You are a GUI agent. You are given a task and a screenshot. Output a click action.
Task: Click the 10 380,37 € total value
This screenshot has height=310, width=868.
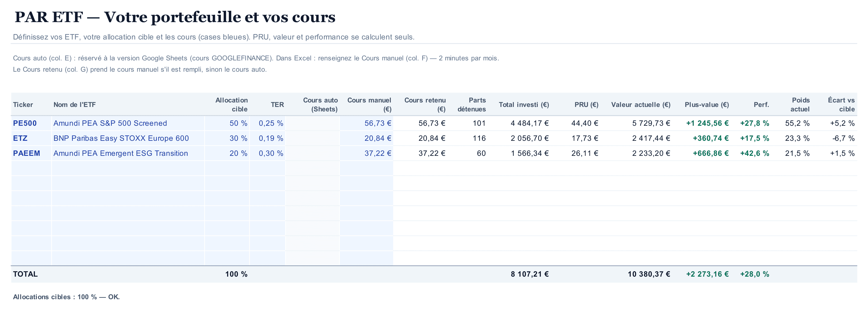pos(649,274)
